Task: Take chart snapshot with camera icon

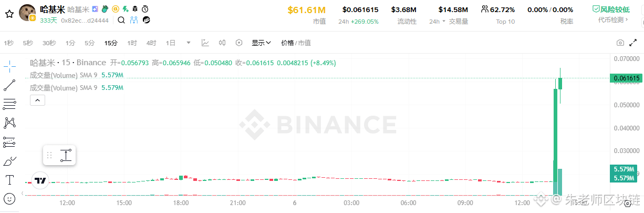Action: [620, 43]
